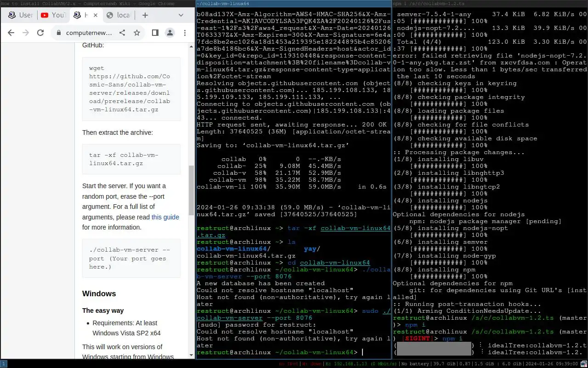Click the computernewb address bar URL
The height and width of the screenshot is (368, 588).
tap(89, 33)
